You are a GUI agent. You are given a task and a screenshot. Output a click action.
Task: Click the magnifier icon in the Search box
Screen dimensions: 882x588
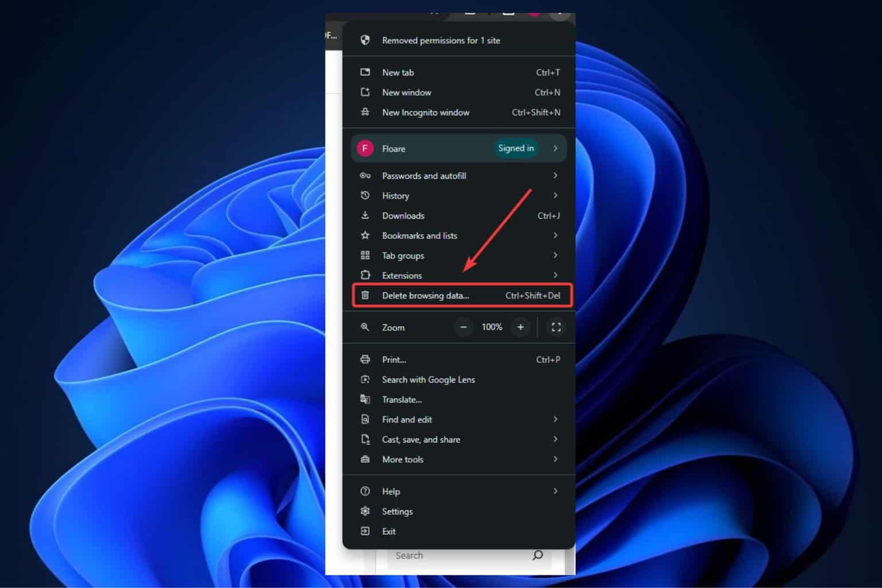[537, 555]
